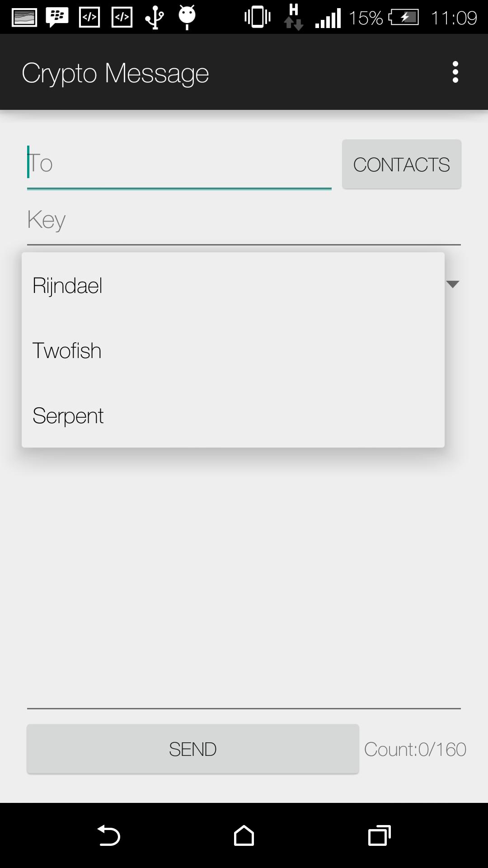
Task: Collapse the cipher dropdown arrow
Action: (452, 284)
